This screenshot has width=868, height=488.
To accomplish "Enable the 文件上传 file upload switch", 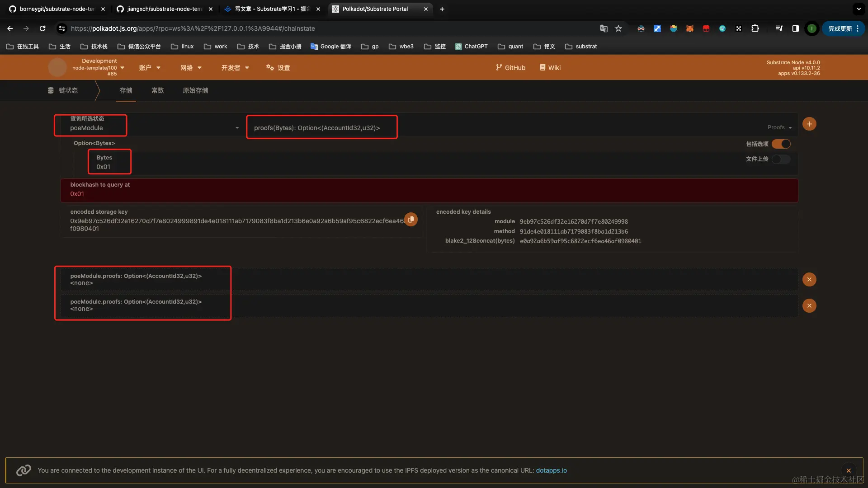I will pos(781,159).
